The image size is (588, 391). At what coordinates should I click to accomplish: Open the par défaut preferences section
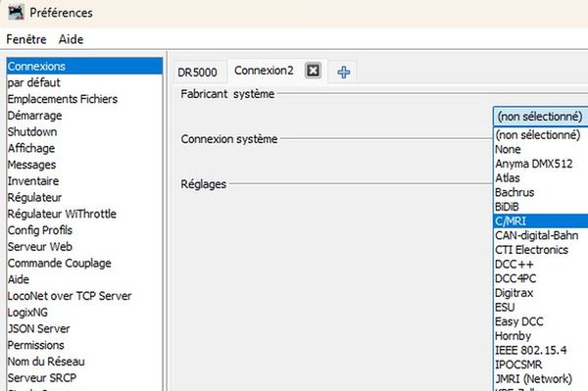pyautogui.click(x=84, y=82)
